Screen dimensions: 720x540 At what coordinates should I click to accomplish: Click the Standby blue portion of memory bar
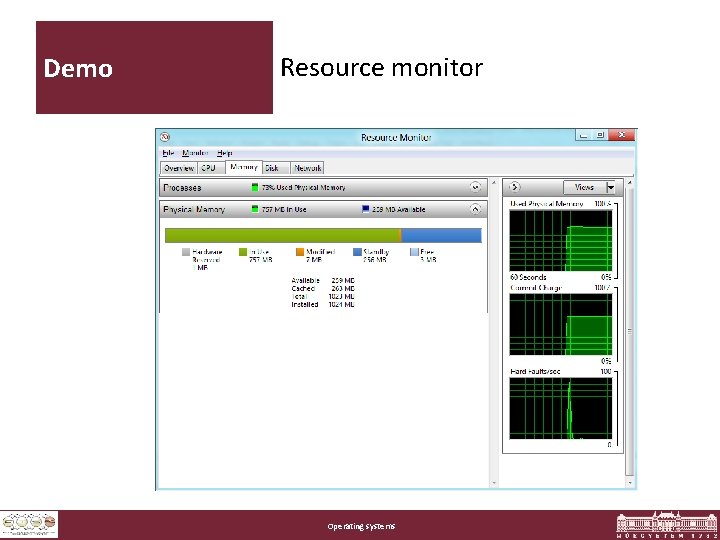[441, 236]
